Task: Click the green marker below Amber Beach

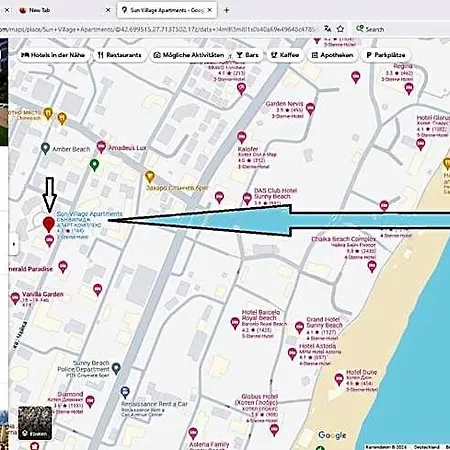Action: point(95,165)
